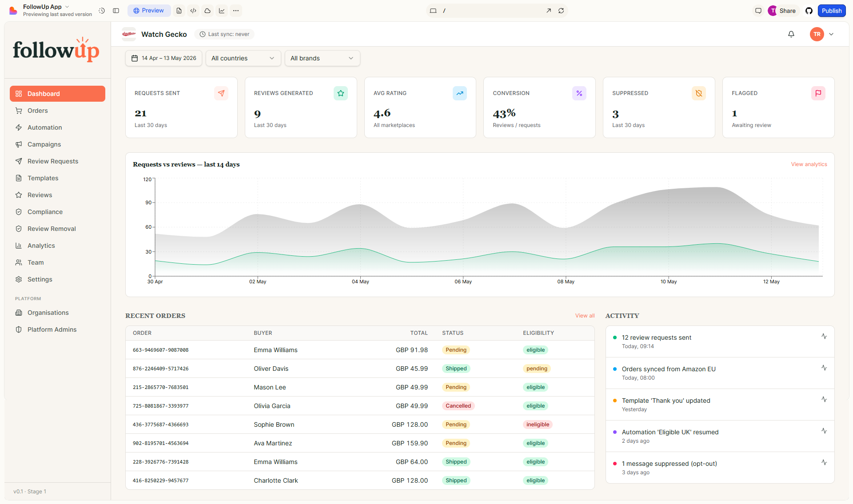Open version history clock icon
The height and width of the screenshot is (504, 853).
point(102,11)
